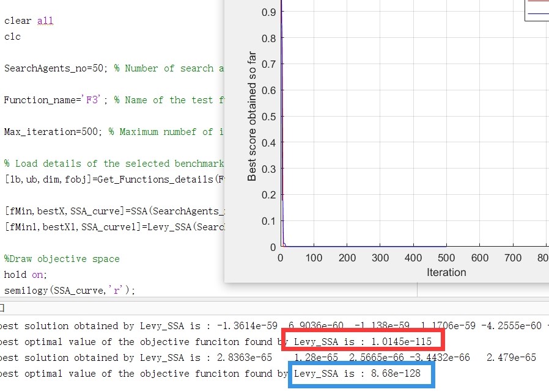Click the 200 x-axis tick label
The width and height of the screenshot is (549, 392).
[347, 258]
